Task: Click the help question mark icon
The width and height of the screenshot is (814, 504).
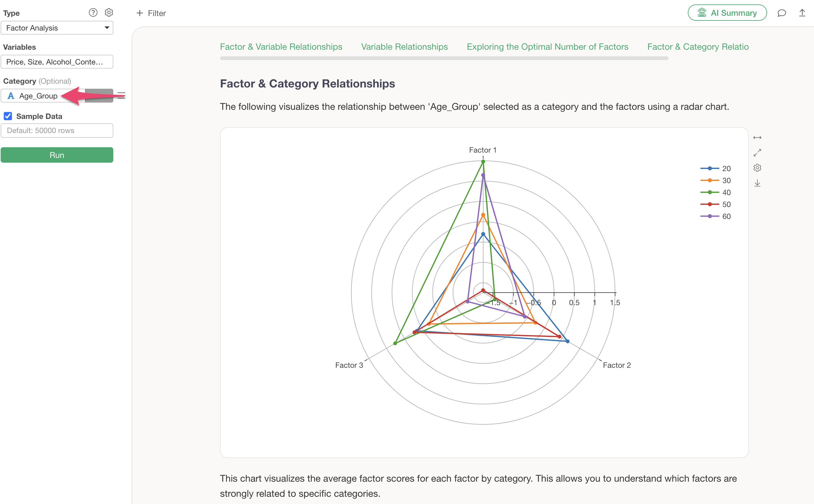Action: [x=93, y=13]
